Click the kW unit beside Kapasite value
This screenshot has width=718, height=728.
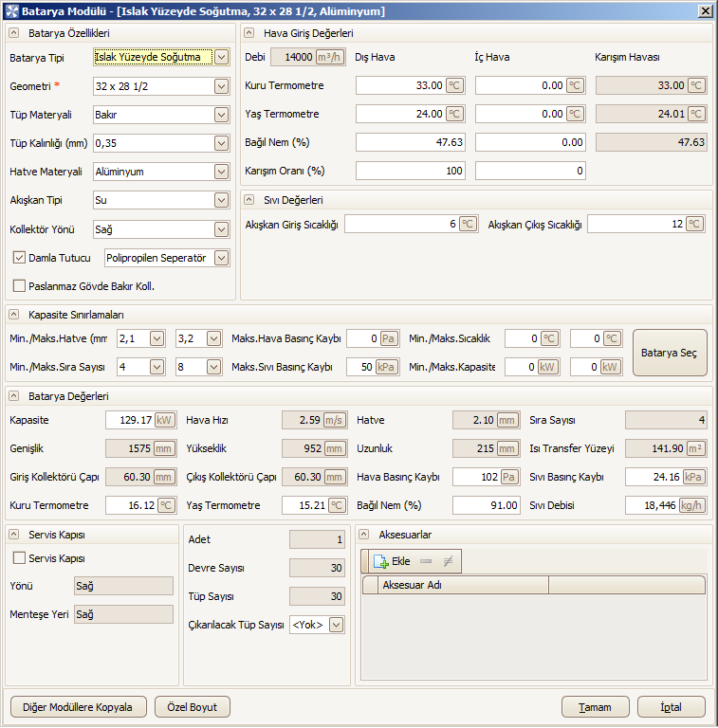164,420
